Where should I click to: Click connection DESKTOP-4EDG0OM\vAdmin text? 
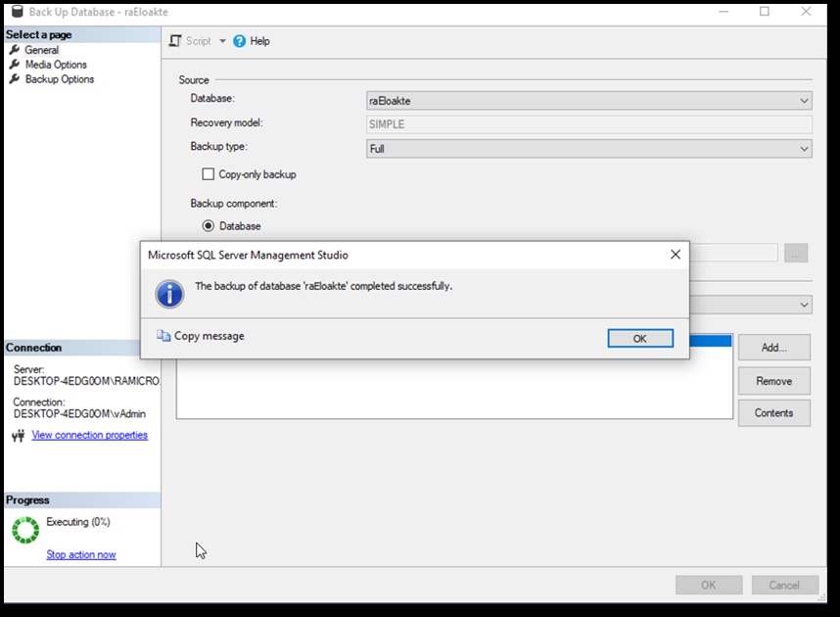click(x=80, y=414)
